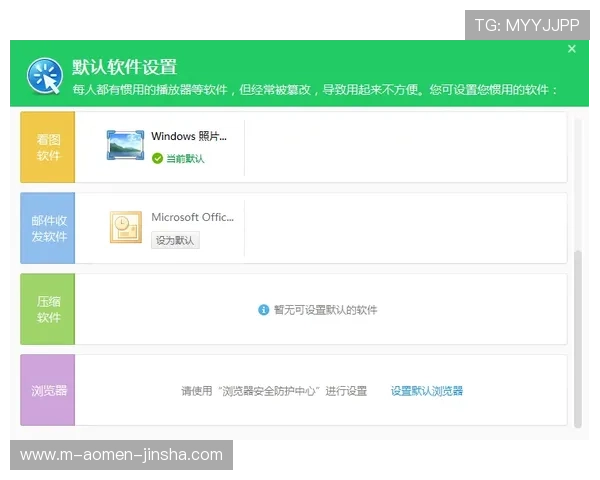Viewport: 600px width, 480px height.
Task: Click the vertical scrollbar thumb
Action: (x=578, y=339)
